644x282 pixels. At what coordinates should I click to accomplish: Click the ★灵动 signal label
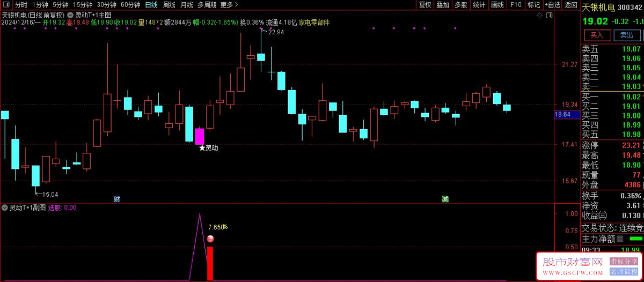pos(208,148)
